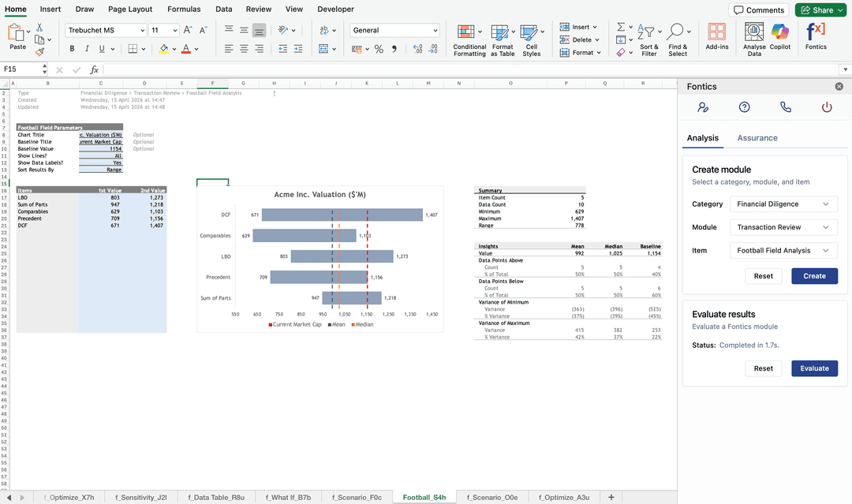Click the Wrap Text icon
This screenshot has width=852, height=504.
pos(324,31)
